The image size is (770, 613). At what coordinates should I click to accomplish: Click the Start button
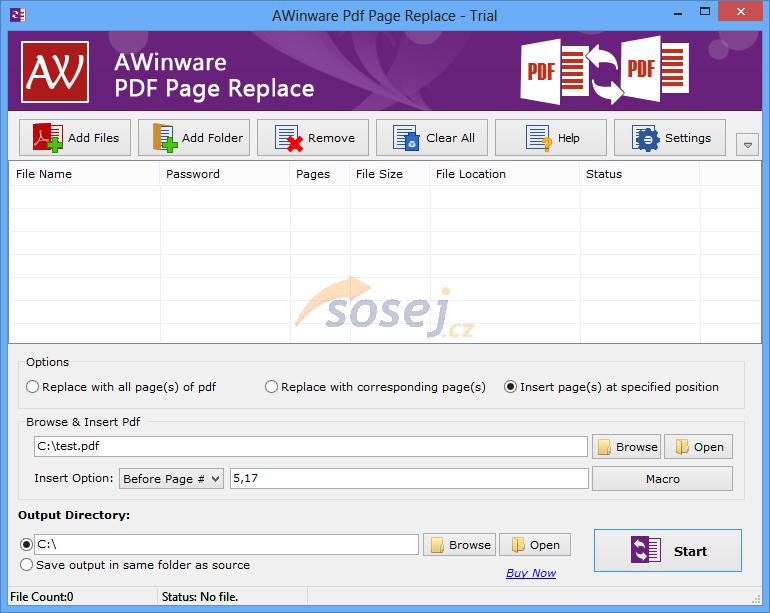pyautogui.click(x=668, y=551)
